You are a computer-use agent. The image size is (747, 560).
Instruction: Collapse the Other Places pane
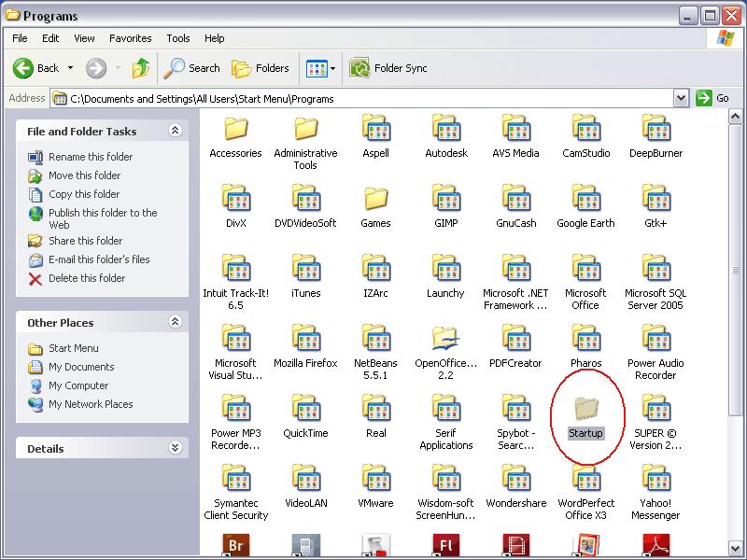(x=174, y=322)
